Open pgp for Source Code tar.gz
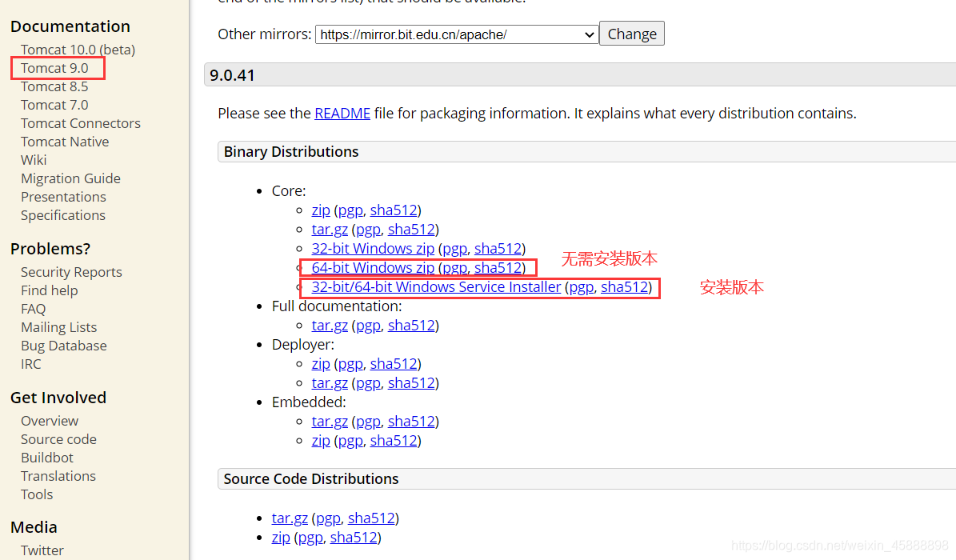 coord(328,518)
